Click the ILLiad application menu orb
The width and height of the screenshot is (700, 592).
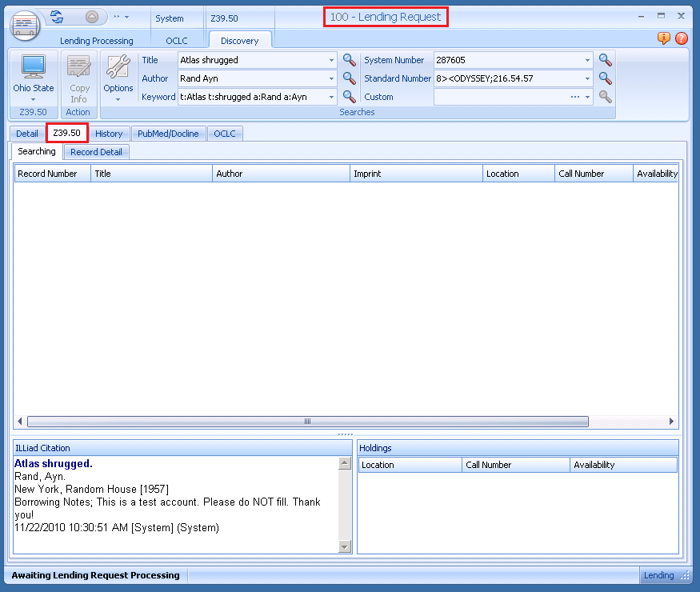pos(25,25)
